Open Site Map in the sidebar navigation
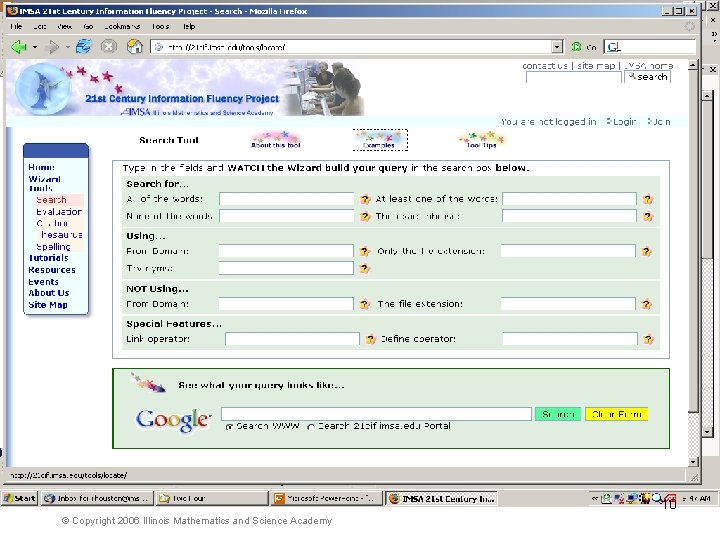This screenshot has width=720, height=540. coord(48,305)
